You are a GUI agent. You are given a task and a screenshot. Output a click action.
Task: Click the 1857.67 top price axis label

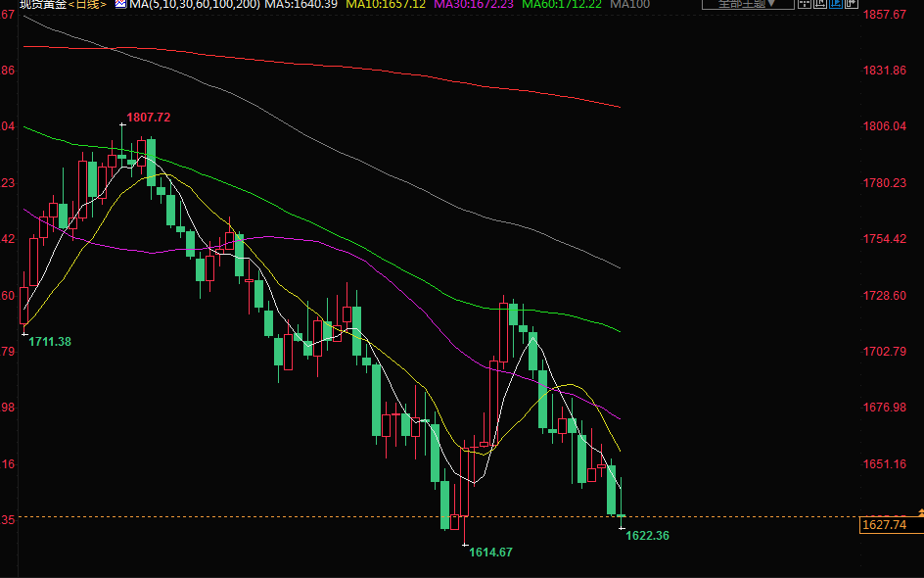pos(885,15)
